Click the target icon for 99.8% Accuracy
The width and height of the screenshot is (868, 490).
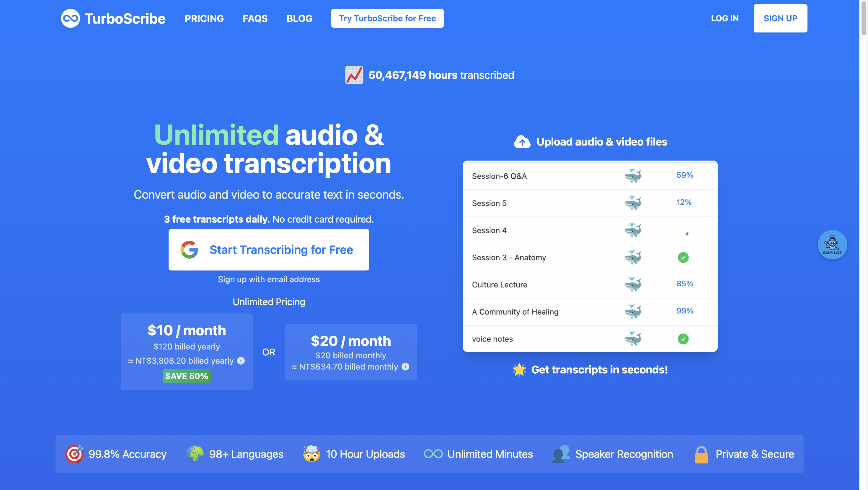pos(74,454)
